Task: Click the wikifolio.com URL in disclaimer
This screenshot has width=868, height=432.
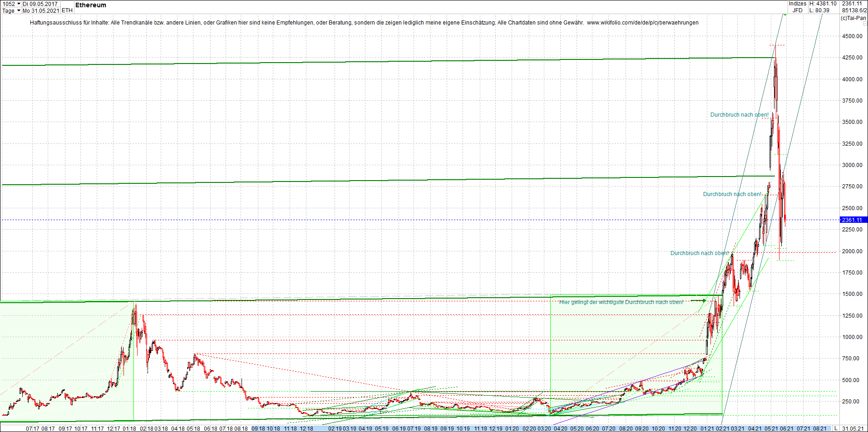Action: pos(643,23)
